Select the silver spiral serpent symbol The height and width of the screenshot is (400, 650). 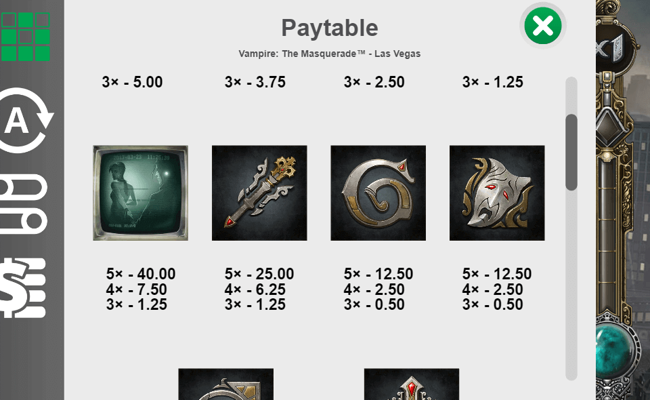378,193
